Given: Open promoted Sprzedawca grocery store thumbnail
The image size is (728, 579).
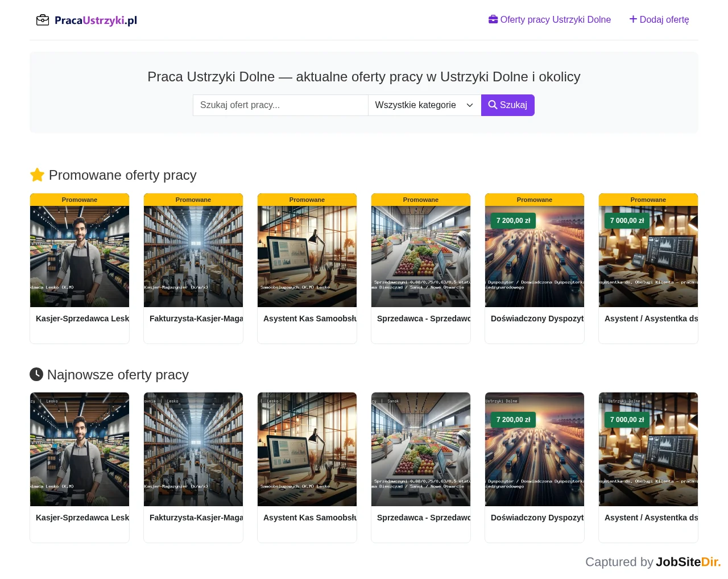Looking at the screenshot, I should [x=421, y=257].
